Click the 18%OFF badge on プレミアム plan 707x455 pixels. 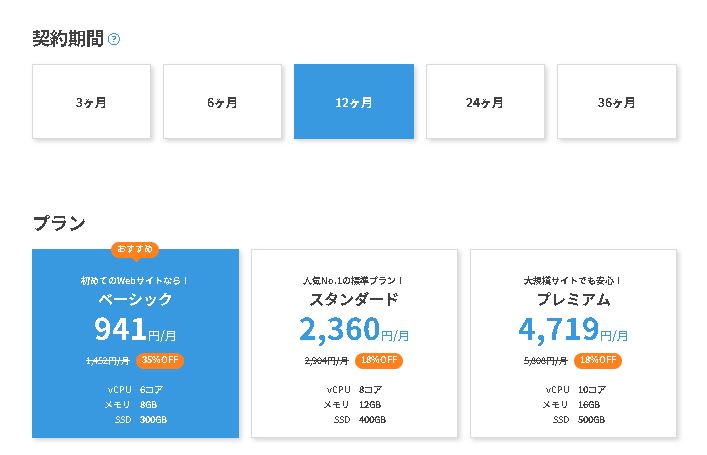598,360
